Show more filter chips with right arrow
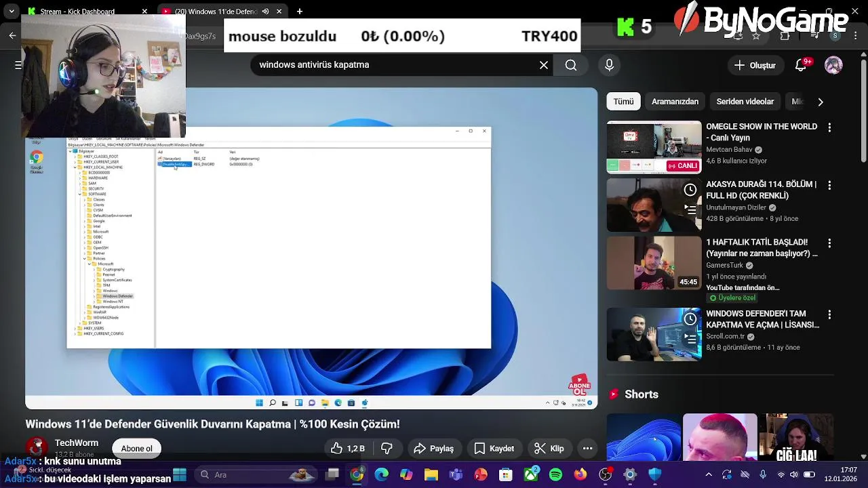Image resolution: width=868 pixels, height=488 pixels. click(x=821, y=102)
